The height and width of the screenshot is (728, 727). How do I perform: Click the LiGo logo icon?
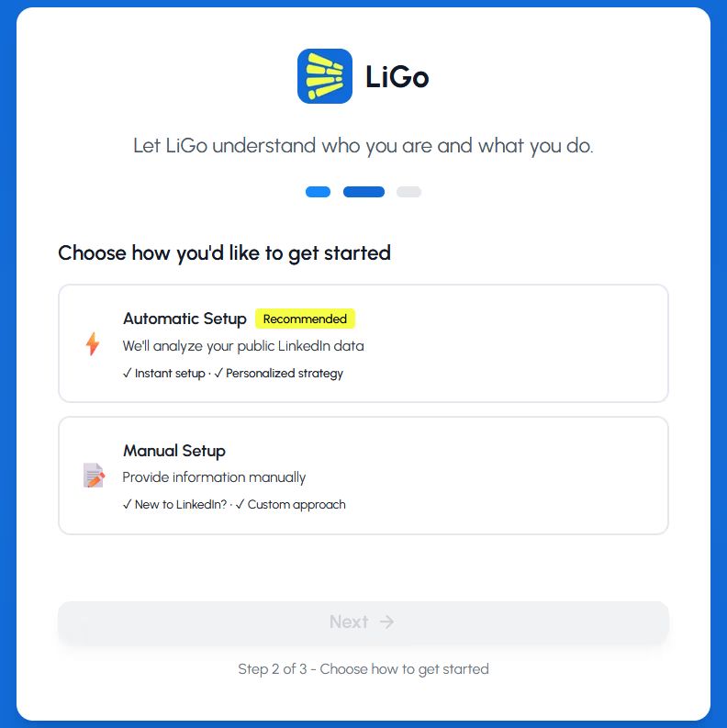pyautogui.click(x=324, y=76)
